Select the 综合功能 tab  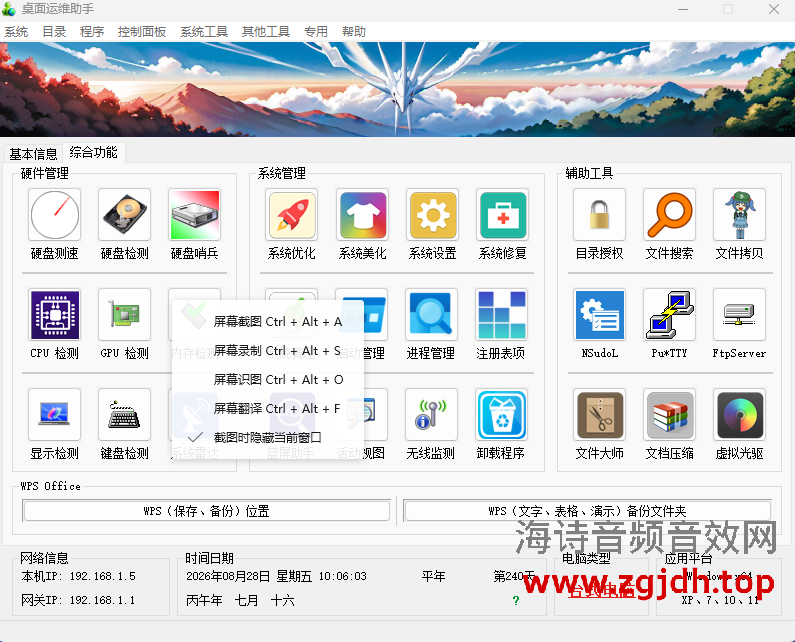coord(93,152)
